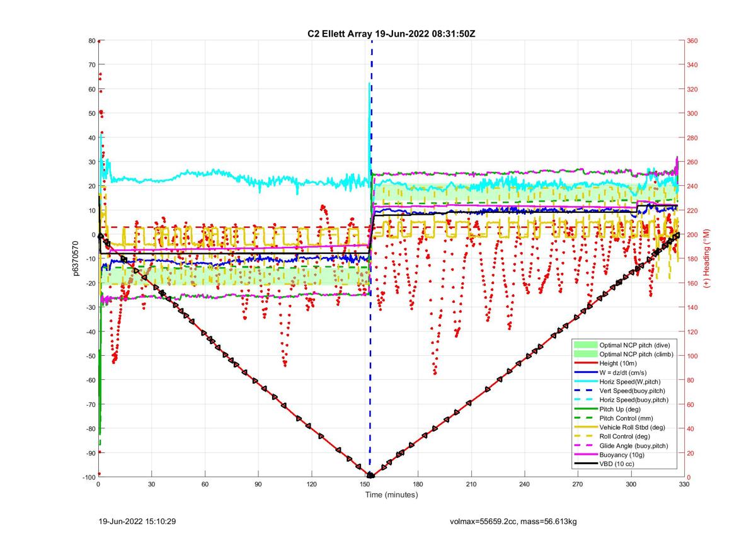The width and height of the screenshot is (756, 536).
Task: Select legend entry "Pitch Control (mm)"
Action: tap(627, 418)
